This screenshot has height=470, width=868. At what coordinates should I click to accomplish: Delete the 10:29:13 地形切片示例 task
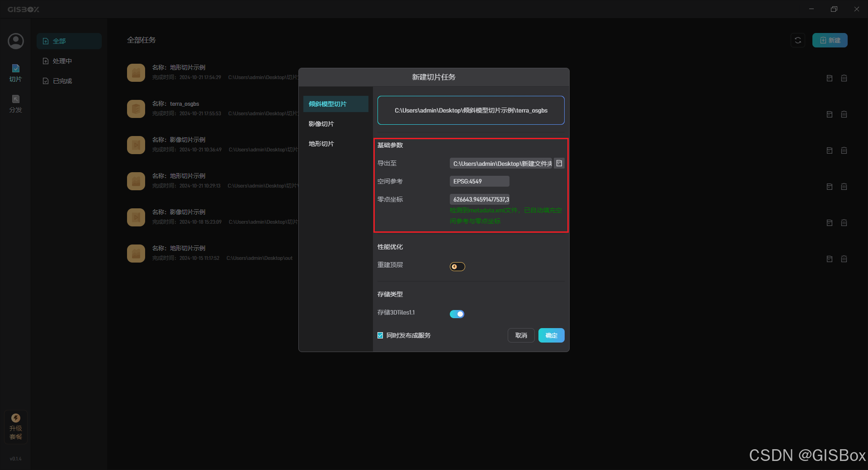click(x=844, y=187)
